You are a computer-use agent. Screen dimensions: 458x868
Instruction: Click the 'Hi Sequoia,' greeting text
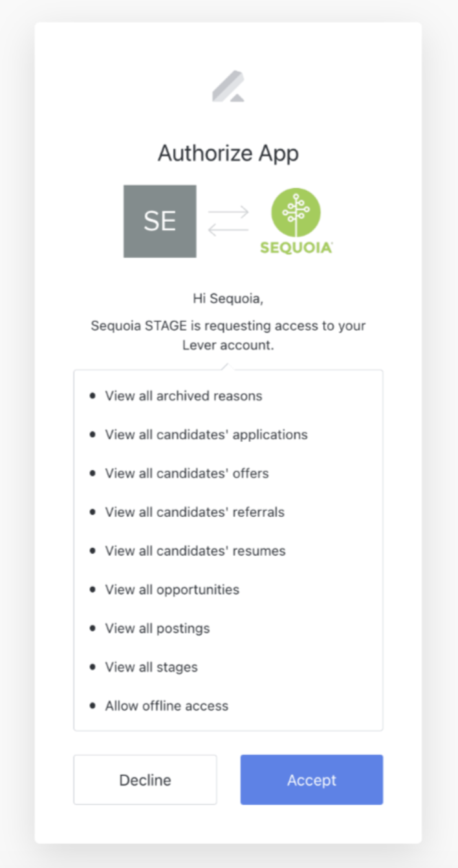pyautogui.click(x=229, y=298)
